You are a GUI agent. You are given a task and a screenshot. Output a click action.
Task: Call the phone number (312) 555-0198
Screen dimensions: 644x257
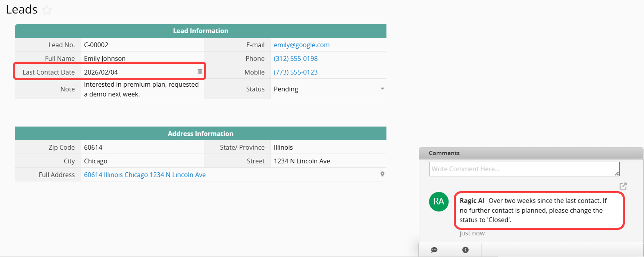tap(295, 59)
